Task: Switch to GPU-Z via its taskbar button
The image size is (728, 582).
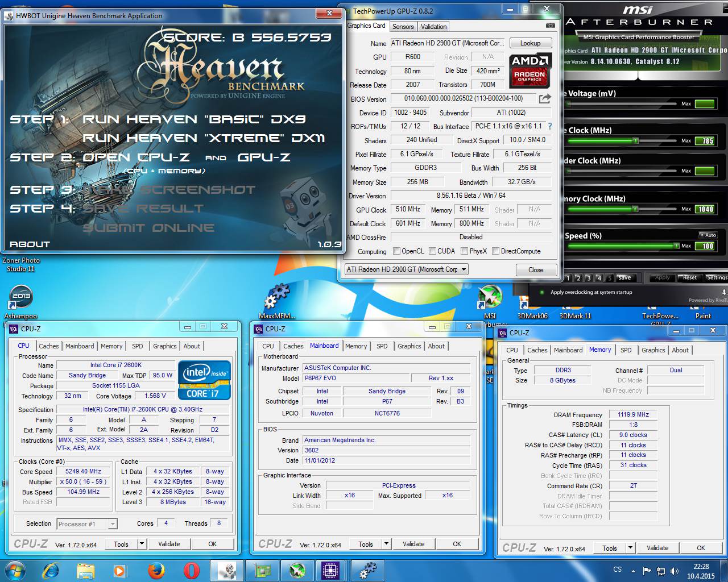Action: click(263, 570)
